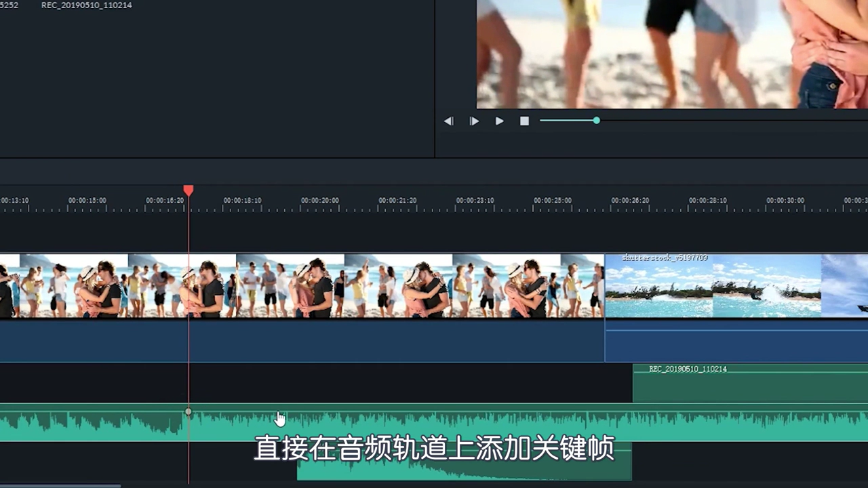
Task: Click the playhead handle above the ruler
Action: click(188, 190)
